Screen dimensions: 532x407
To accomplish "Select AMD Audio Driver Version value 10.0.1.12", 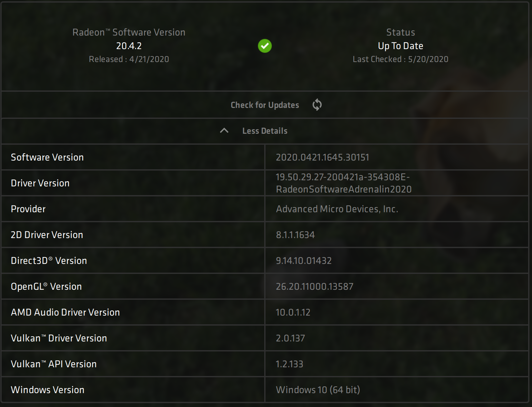I will tap(293, 312).
